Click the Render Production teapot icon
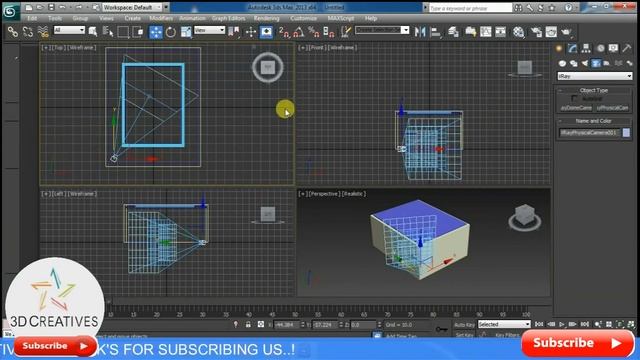This screenshot has width=640, height=360. pos(566,31)
